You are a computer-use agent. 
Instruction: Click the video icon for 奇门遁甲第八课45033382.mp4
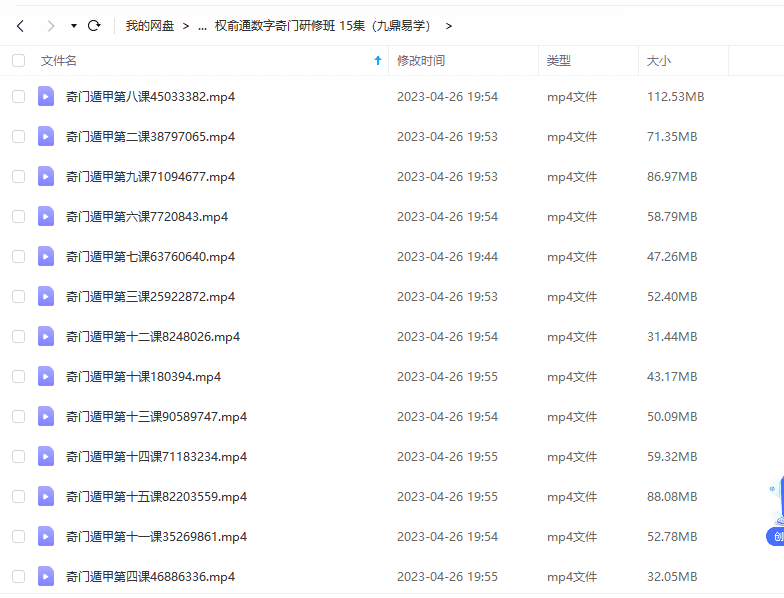[x=46, y=97]
